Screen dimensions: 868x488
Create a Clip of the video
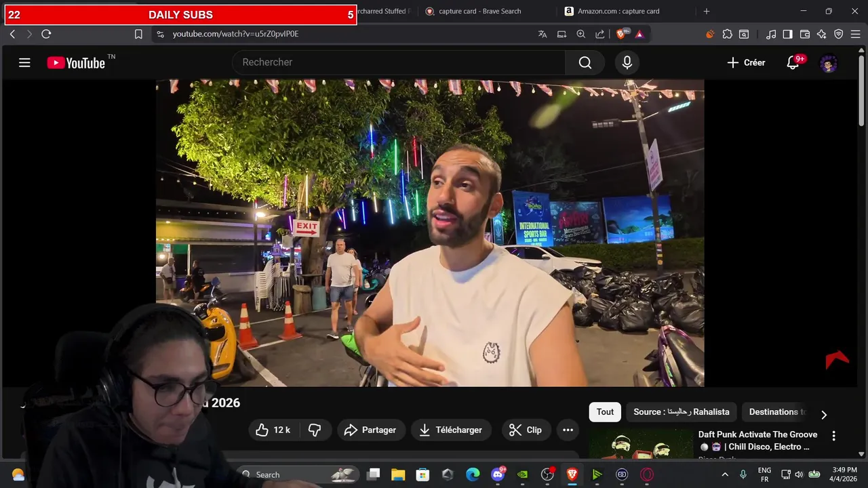[526, 430]
